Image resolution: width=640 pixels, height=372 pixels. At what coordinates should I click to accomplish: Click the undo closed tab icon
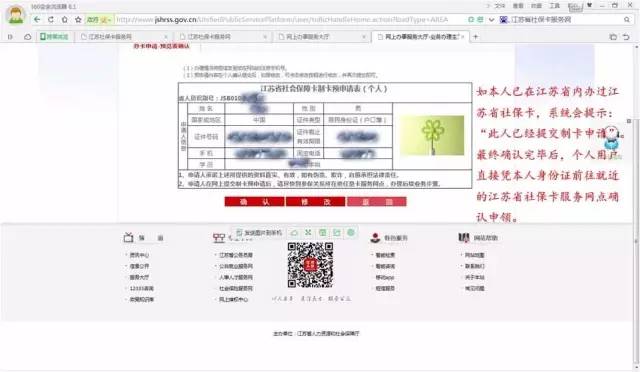click(626, 37)
